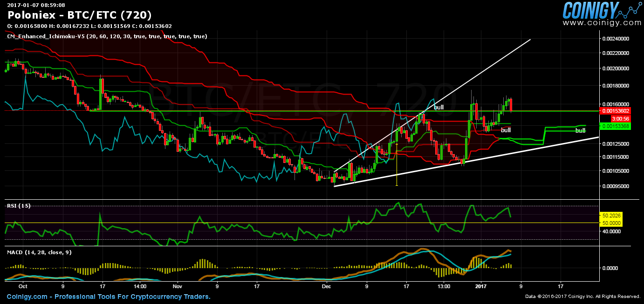Click the Nov label on the time axis
Image resolution: width=644 pixels, height=304 pixels.
178,287
